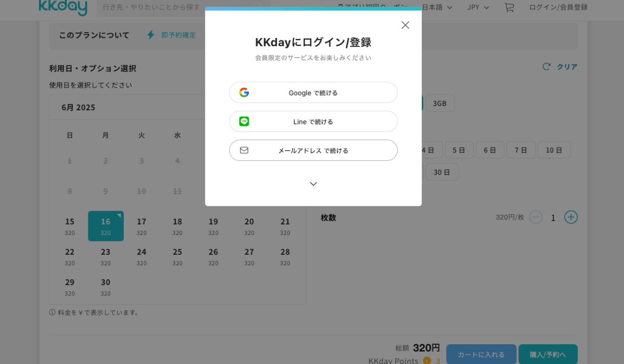Continue with メールアドレス option
This screenshot has width=624, height=364.
313,150
